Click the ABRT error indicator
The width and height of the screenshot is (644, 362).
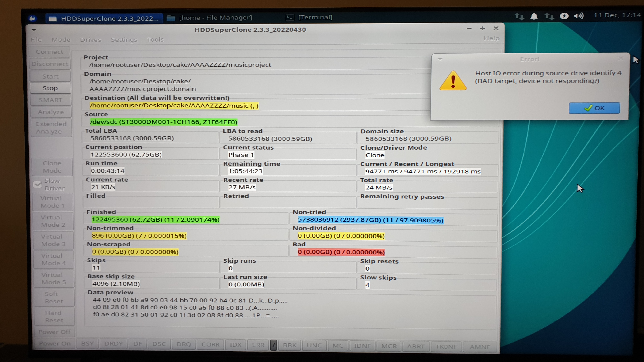coord(416,347)
